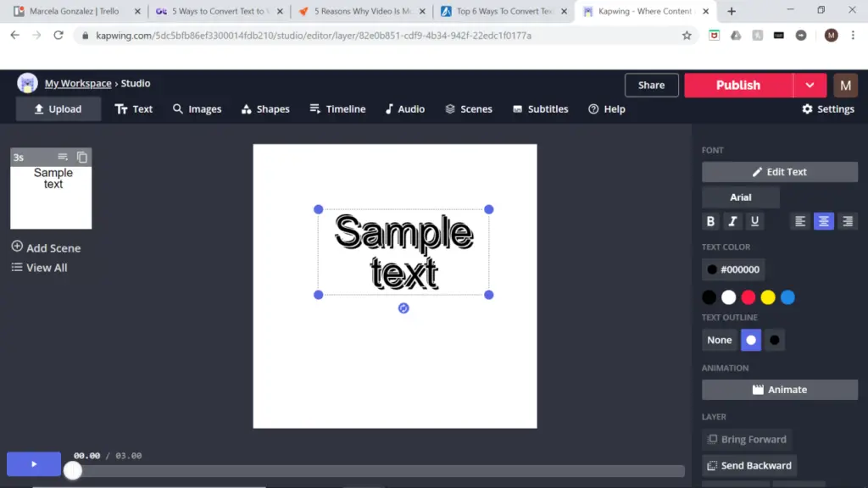Click the duplicate scene icon
868x488 pixels.
pos(82,157)
